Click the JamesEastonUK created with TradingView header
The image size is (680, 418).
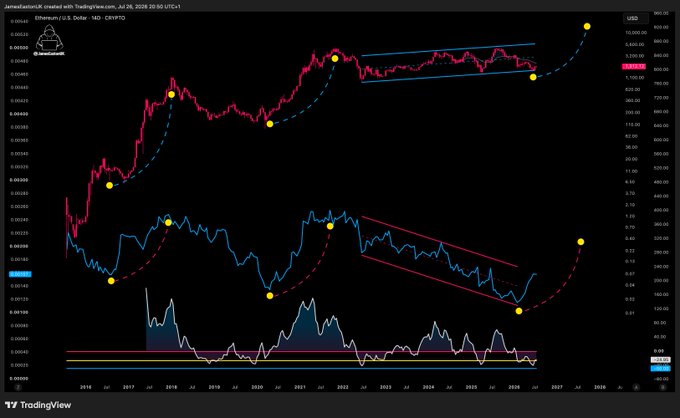pos(92,7)
